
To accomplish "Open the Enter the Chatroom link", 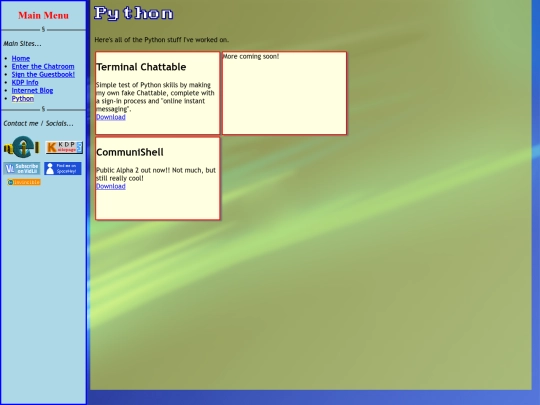I will click(43, 66).
